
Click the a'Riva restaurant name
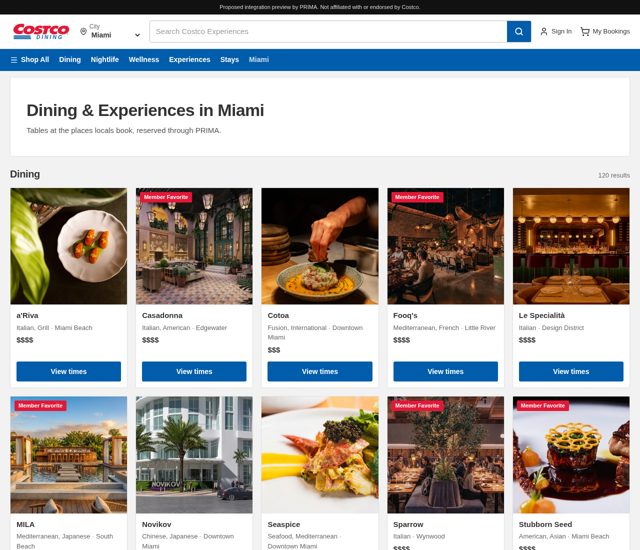[27, 315]
